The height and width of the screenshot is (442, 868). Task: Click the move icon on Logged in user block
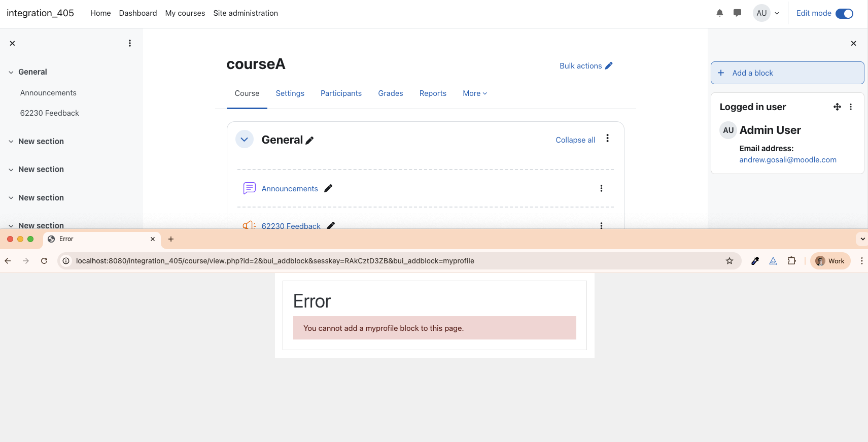837,107
